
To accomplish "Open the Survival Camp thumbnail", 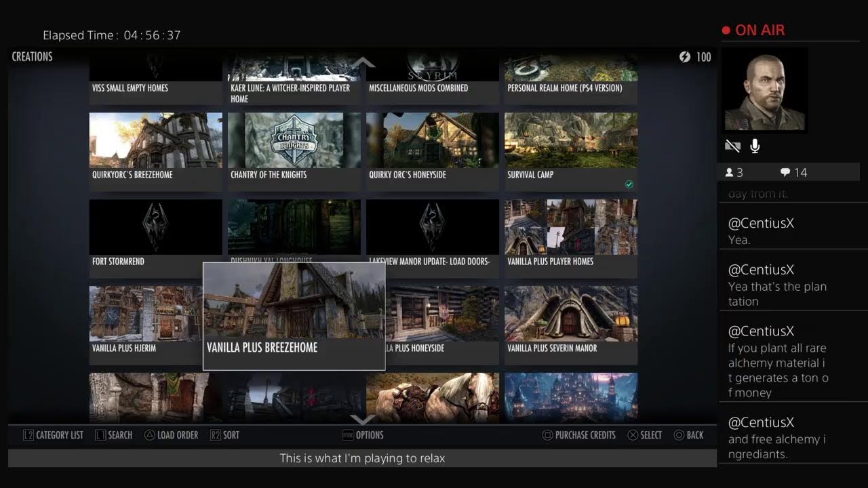I will point(571,140).
